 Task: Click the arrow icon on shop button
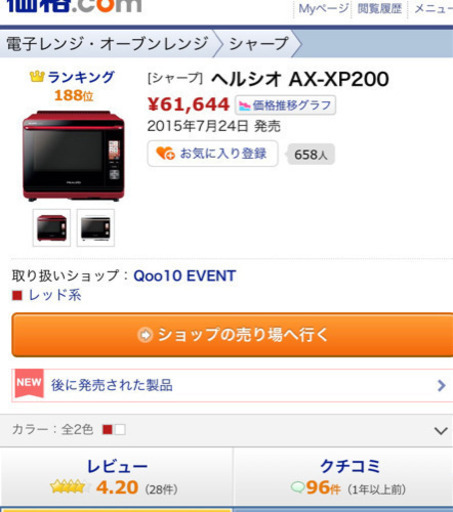145,335
